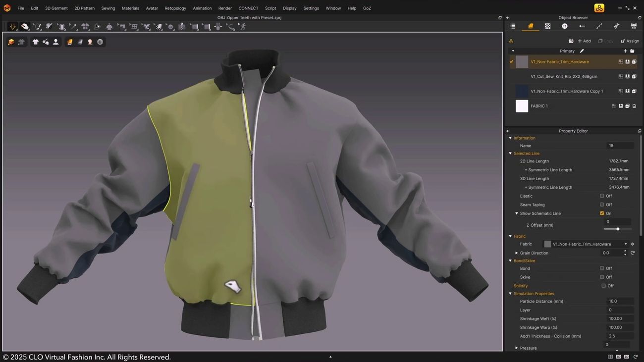Open the Render menu
The width and height of the screenshot is (644, 362).
point(225,8)
